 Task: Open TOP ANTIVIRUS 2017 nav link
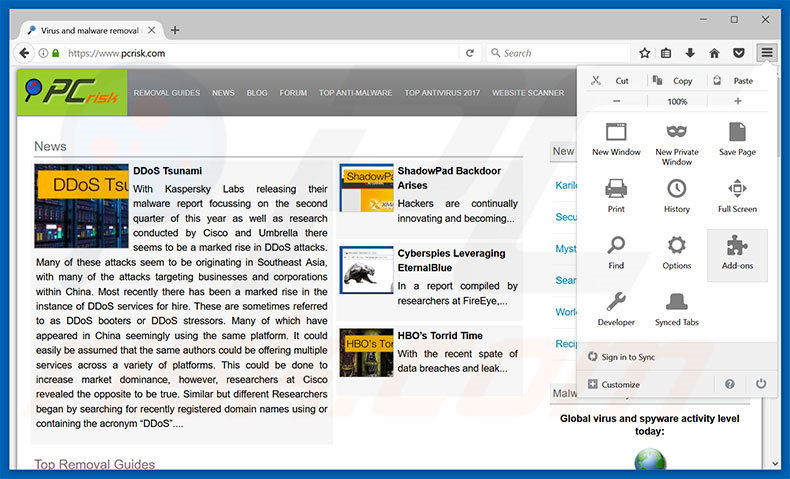[442, 93]
